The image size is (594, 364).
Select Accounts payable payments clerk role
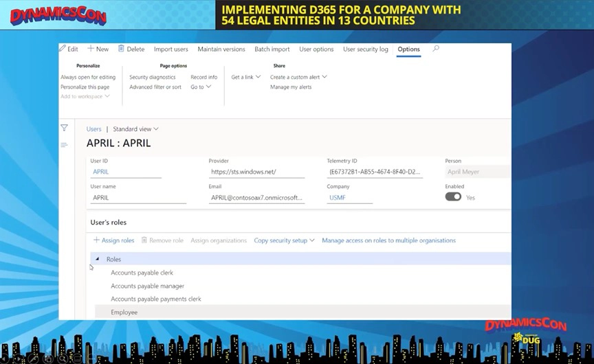(x=155, y=299)
